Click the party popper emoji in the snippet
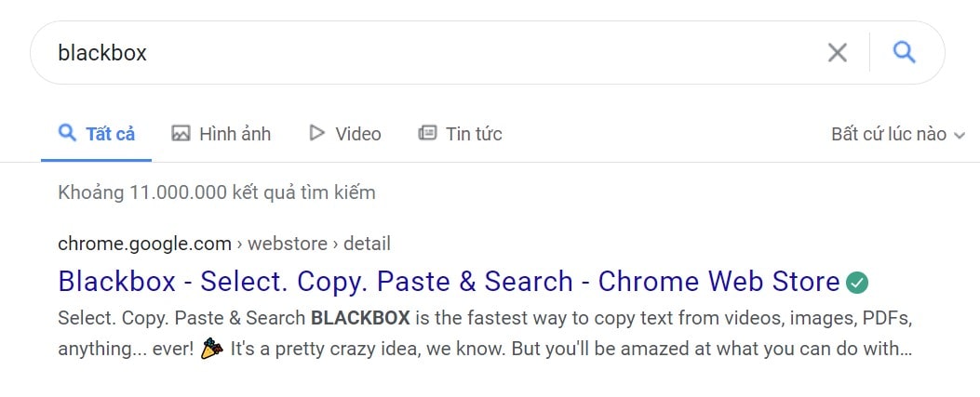980x397 pixels. (x=212, y=349)
